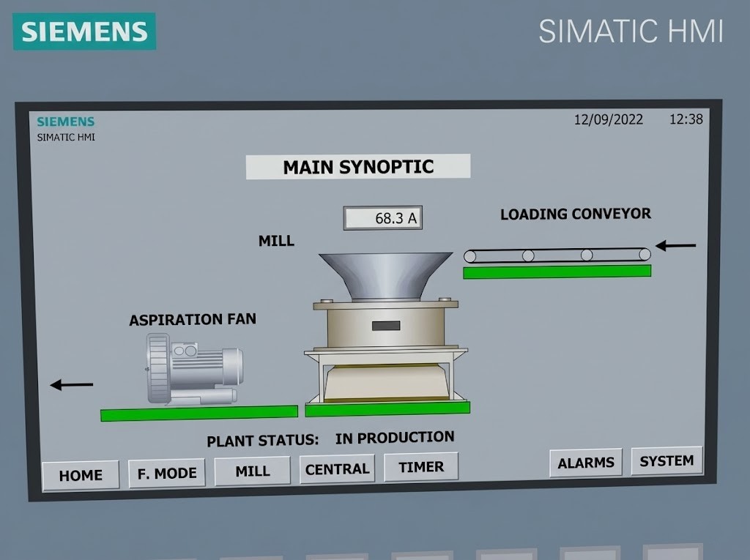This screenshot has height=560, width=750.
Task: Go to the HOME screen
Action: [81, 475]
